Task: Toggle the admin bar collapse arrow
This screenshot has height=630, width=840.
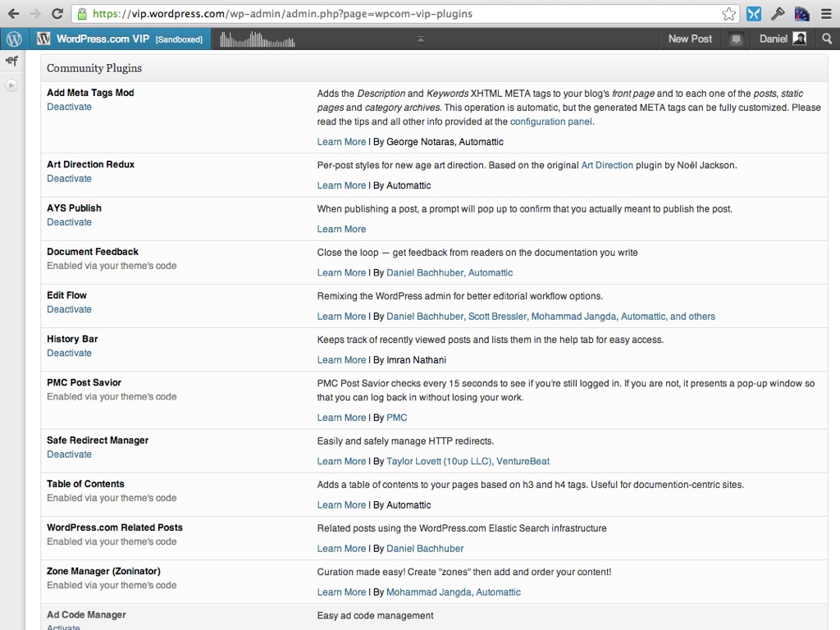Action: [x=421, y=39]
